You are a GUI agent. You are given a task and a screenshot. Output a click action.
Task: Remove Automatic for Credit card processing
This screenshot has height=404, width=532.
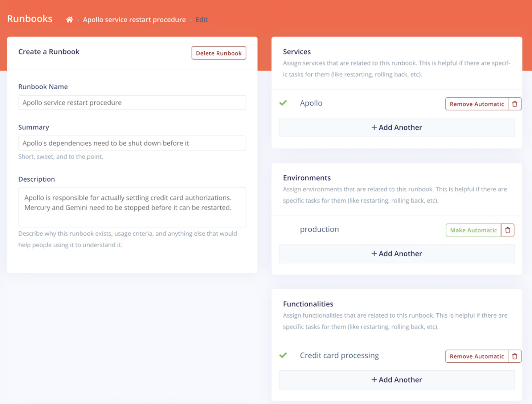[x=477, y=356]
